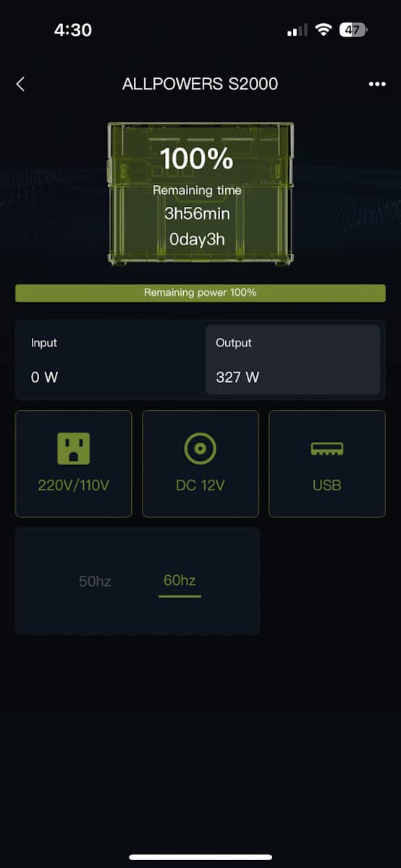Select the 50hz frequency option

click(95, 581)
